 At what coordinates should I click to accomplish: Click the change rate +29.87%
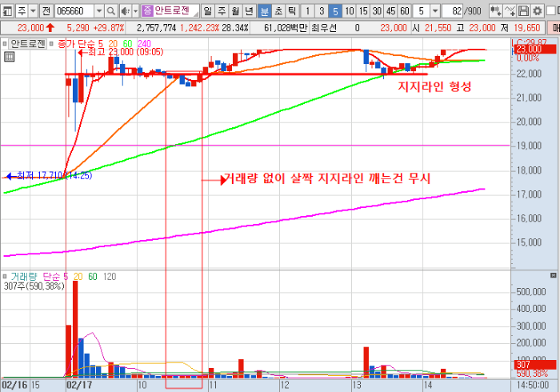(109, 28)
